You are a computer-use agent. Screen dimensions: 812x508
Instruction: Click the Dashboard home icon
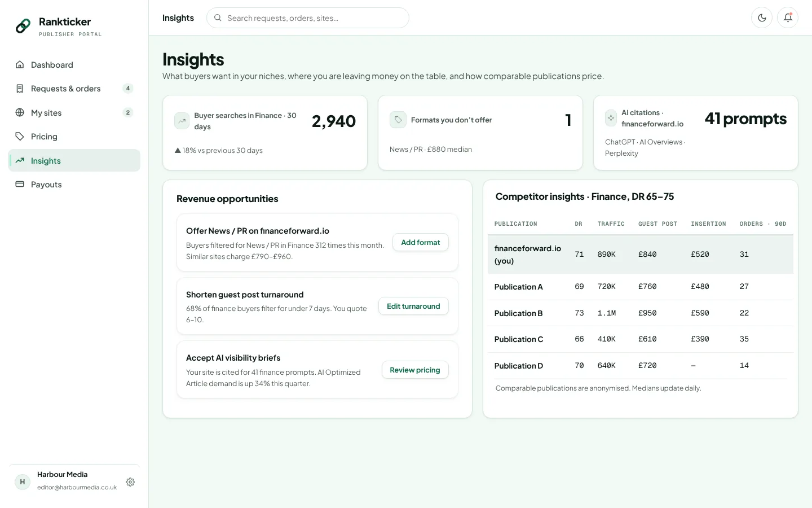point(20,64)
